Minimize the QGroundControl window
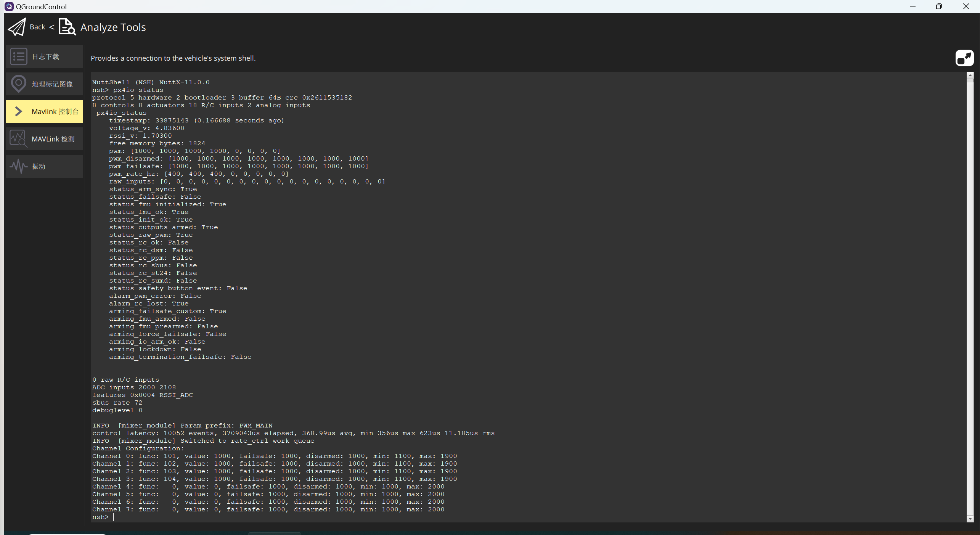Viewport: 980px width, 535px height. (913, 6)
